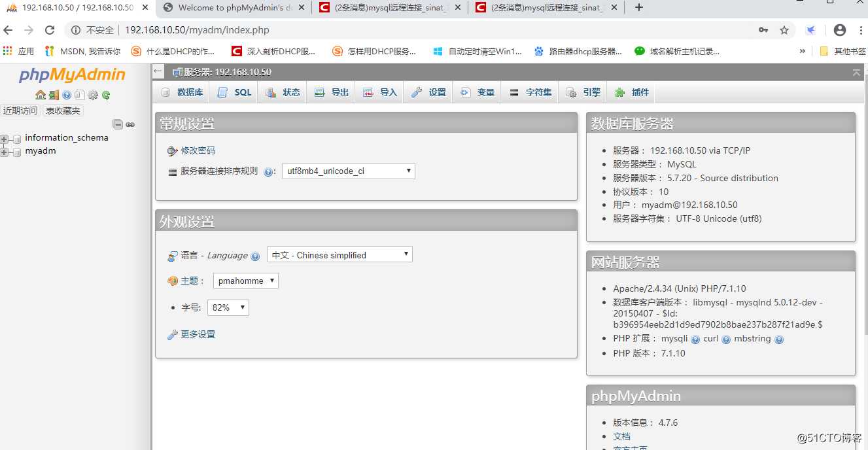Viewport: 868px width, 450px height.
Task: Click the phpMyAdmin logo
Action: pyautogui.click(x=72, y=75)
